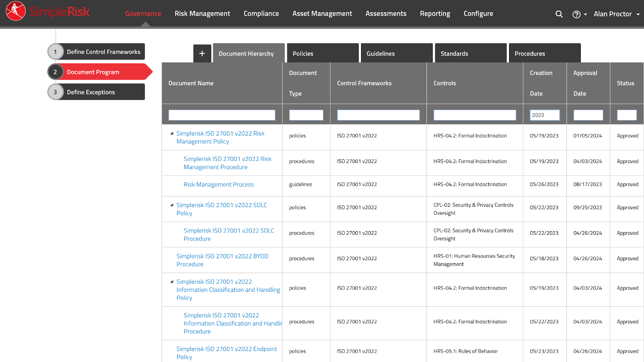Open Simplerisk ISO 27001 v2022 BYOD Procedure
This screenshot has width=644, height=362.
coord(222,260)
